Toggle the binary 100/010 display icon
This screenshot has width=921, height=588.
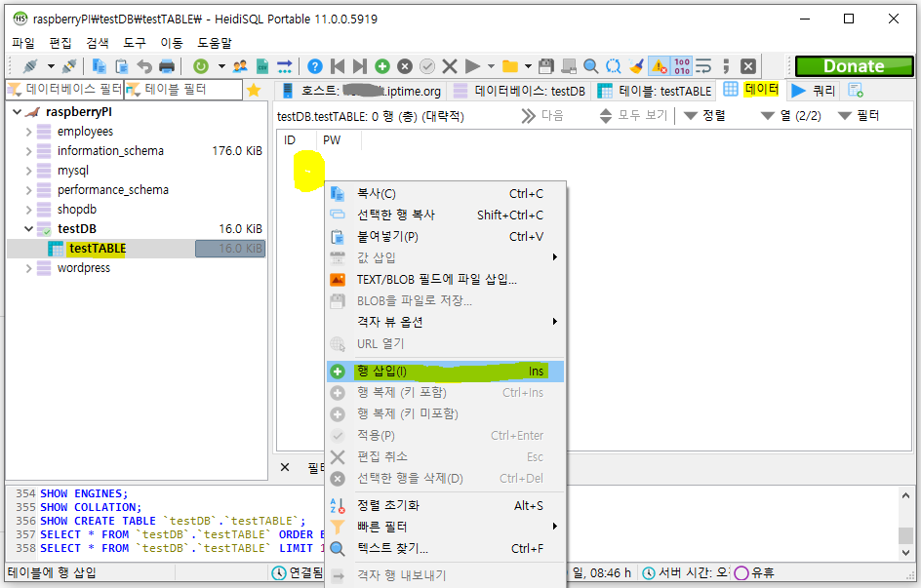(682, 66)
